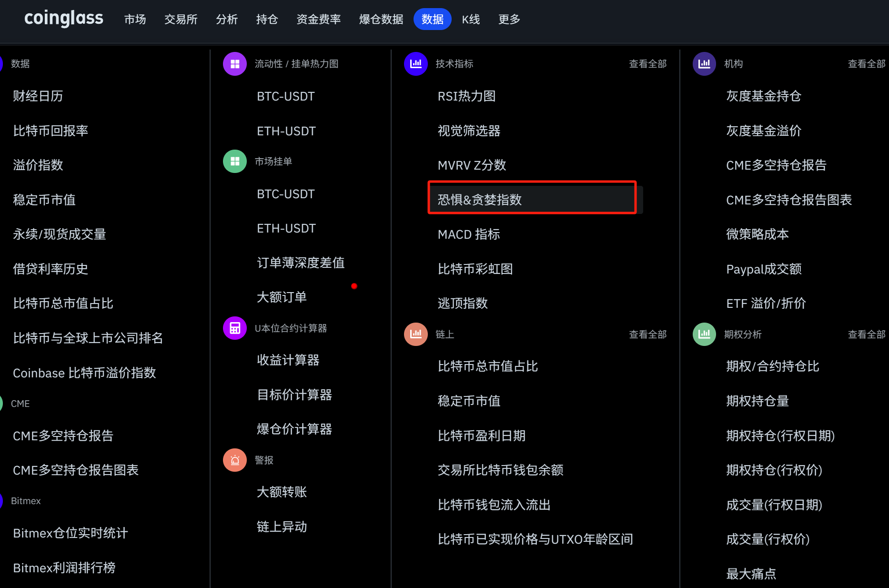889x588 pixels.
Task: Click the green 期权分析 chart icon
Action: [x=704, y=335]
